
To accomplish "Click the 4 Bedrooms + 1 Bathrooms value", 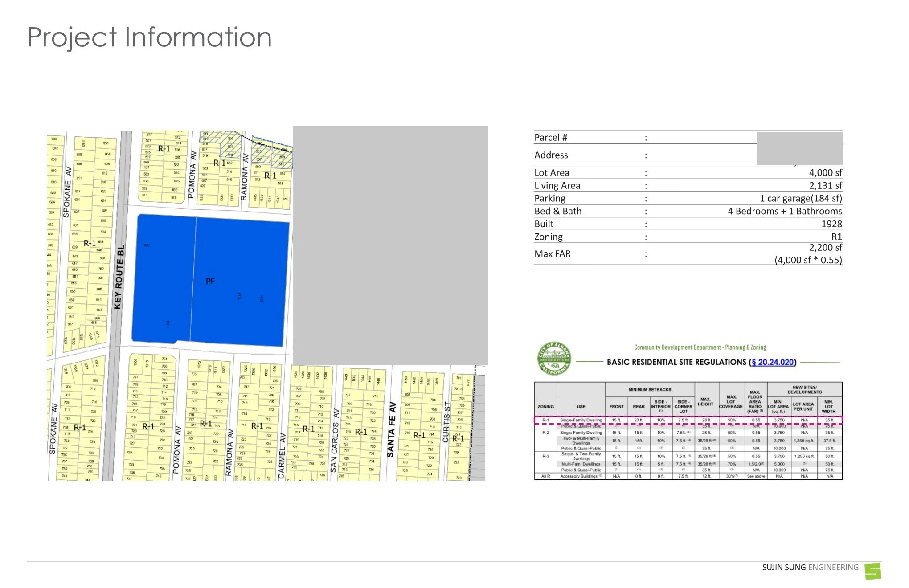I will pyautogui.click(x=785, y=211).
